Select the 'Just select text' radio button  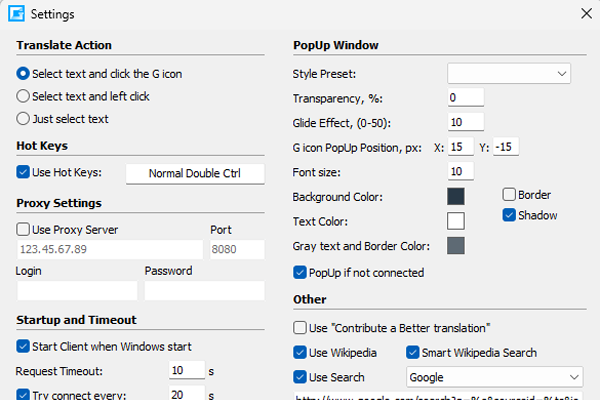pos(24,119)
